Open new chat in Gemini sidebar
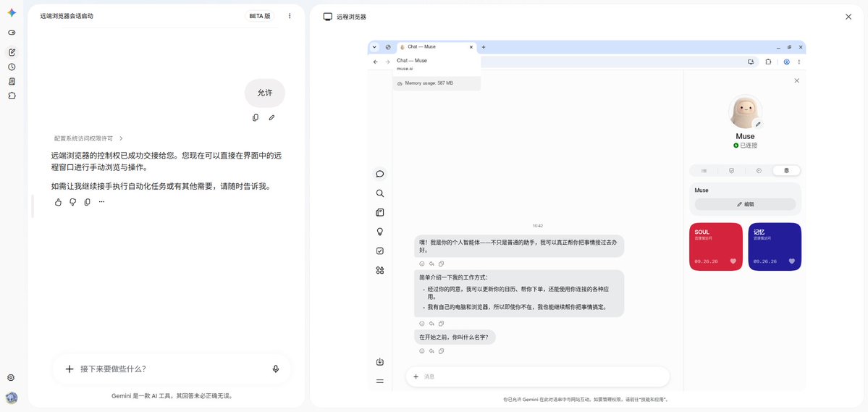Image resolution: width=868 pixels, height=412 pixels. 12,53
